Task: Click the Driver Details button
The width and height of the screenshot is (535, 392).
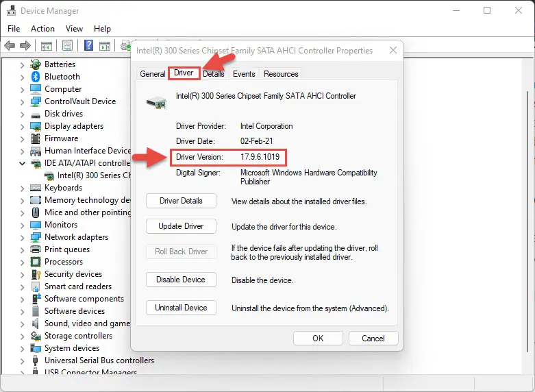Action: (x=181, y=201)
